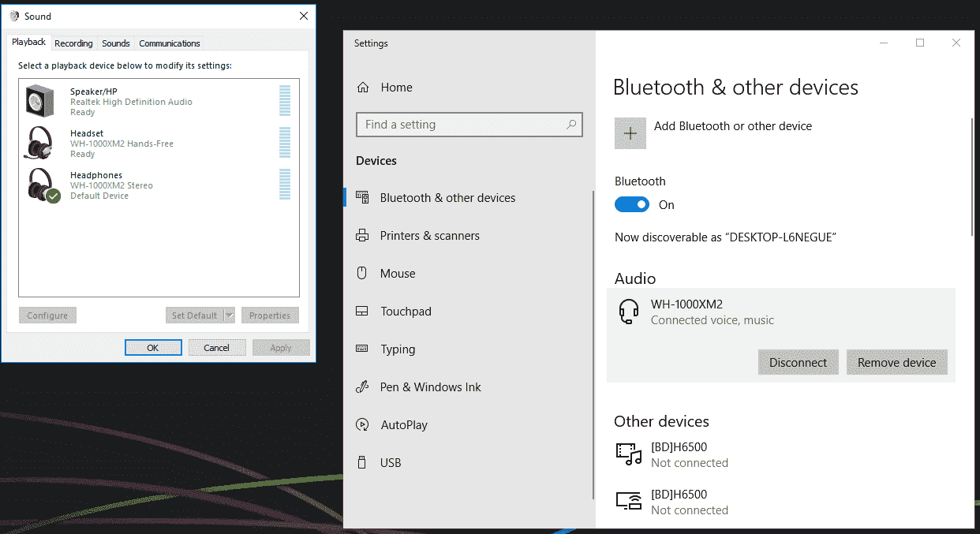The image size is (980, 534).
Task: Close the Sound dialog
Action: (304, 16)
